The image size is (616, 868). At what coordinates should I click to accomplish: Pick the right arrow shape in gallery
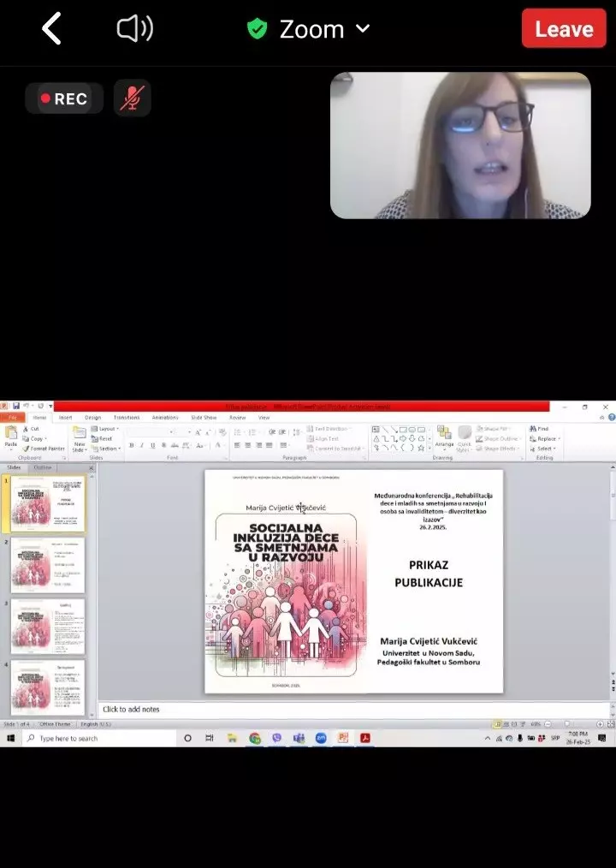(x=403, y=438)
